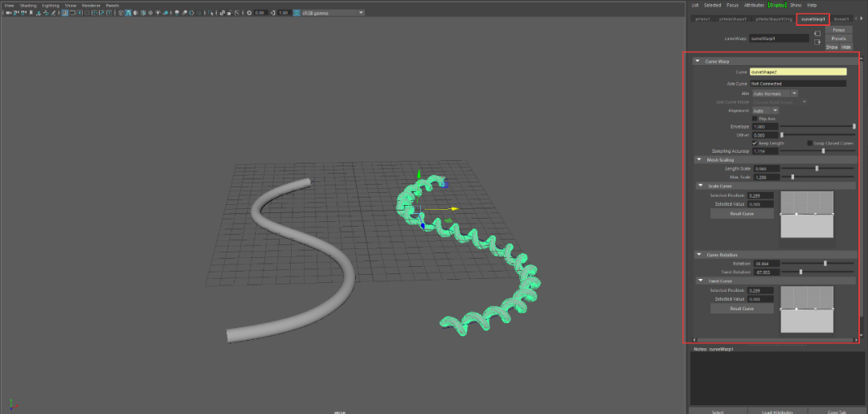Screen dimensions: 868x414
Task: Click the Hide button
Action: (846, 47)
